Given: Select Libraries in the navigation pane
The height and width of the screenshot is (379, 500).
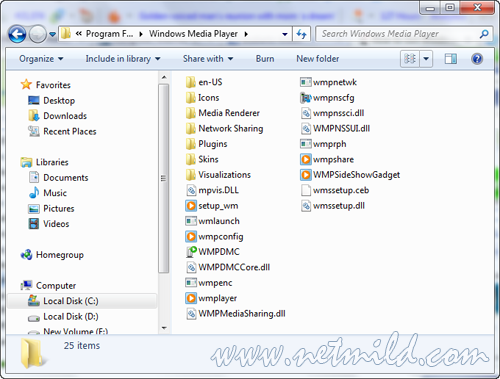Looking at the screenshot, I should [x=44, y=162].
